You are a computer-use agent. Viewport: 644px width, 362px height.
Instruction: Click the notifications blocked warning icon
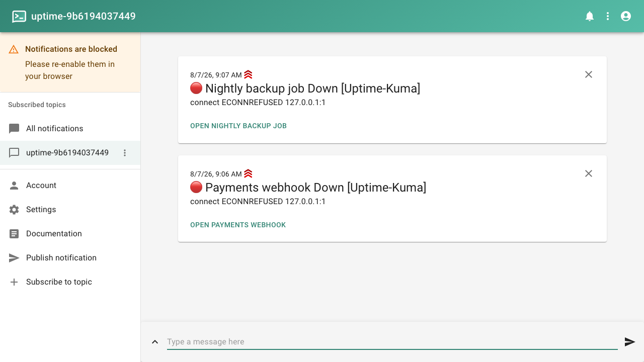coord(14,49)
